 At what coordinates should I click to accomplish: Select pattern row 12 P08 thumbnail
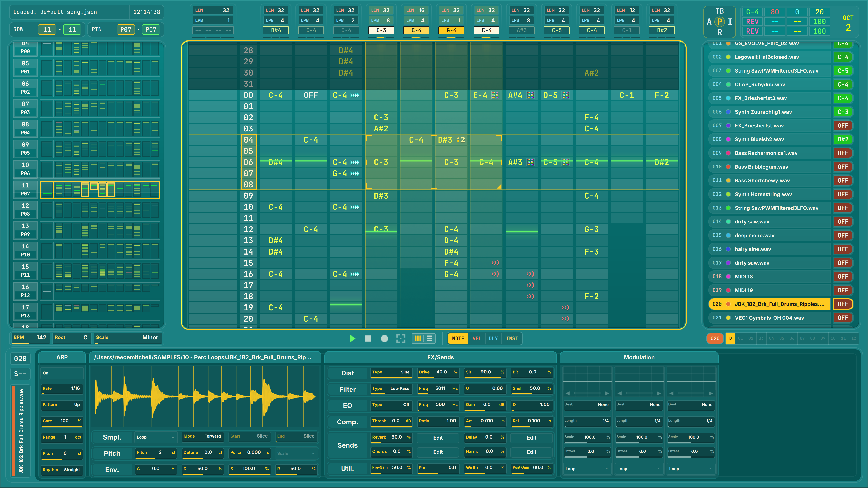click(x=100, y=210)
